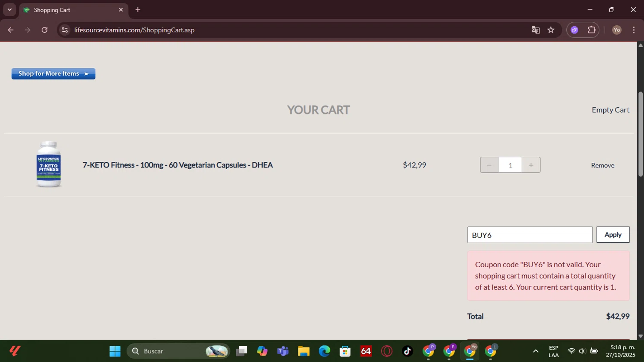Viewport: 644px width, 362px height.
Task: Open the translate page icon
Action: [x=535, y=30]
